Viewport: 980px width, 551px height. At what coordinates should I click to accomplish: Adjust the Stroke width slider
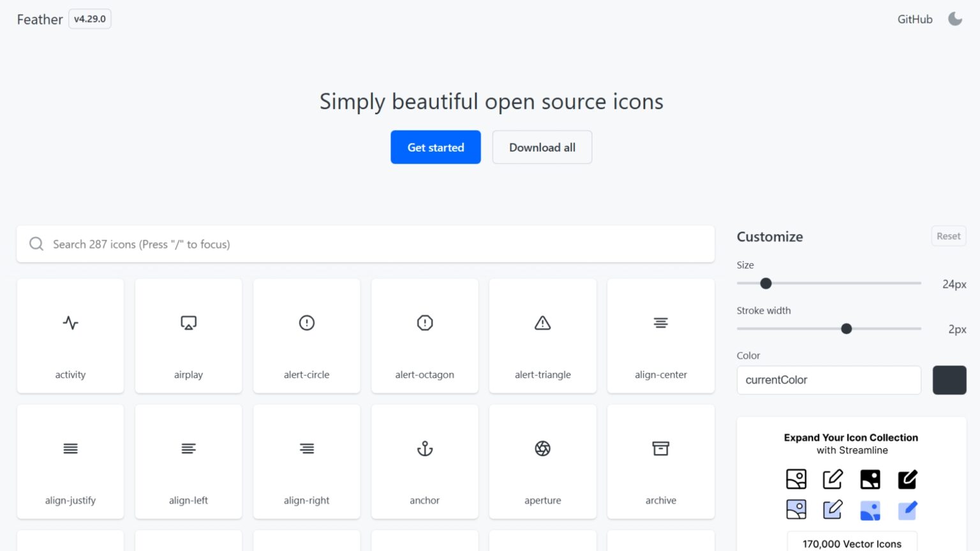point(846,328)
